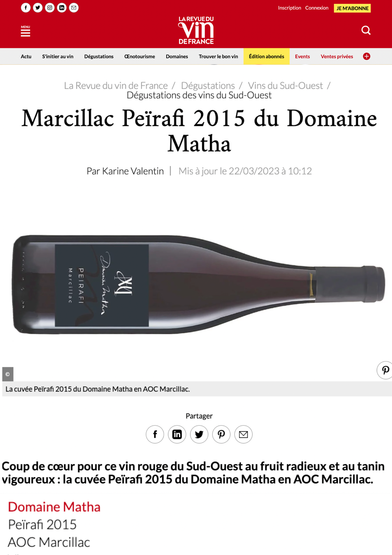Follow the Vins du Sud-Ouest breadcrumb link
Image resolution: width=392 pixels, height=555 pixels.
coord(285,85)
